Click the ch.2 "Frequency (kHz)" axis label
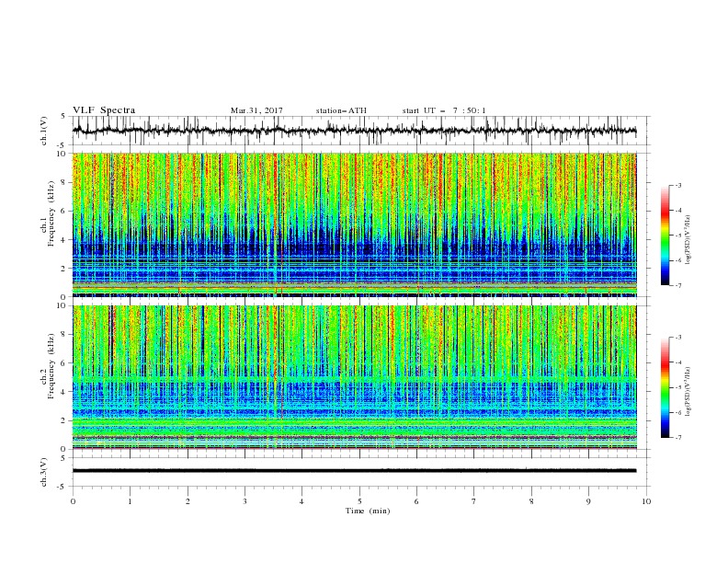 pos(51,366)
